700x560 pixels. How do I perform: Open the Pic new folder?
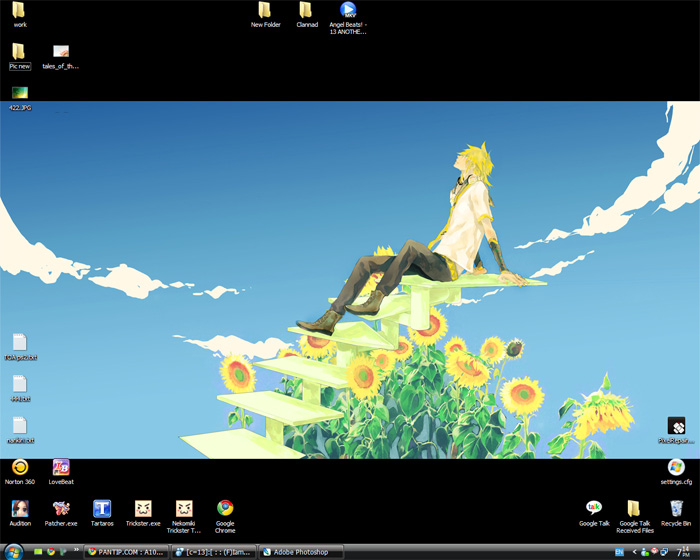pos(19,56)
